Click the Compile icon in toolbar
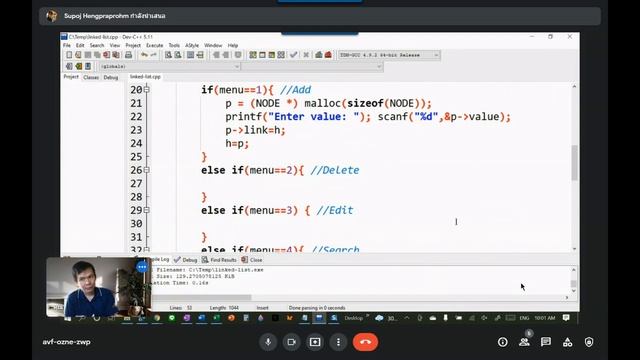The image size is (640, 360). coord(253,55)
